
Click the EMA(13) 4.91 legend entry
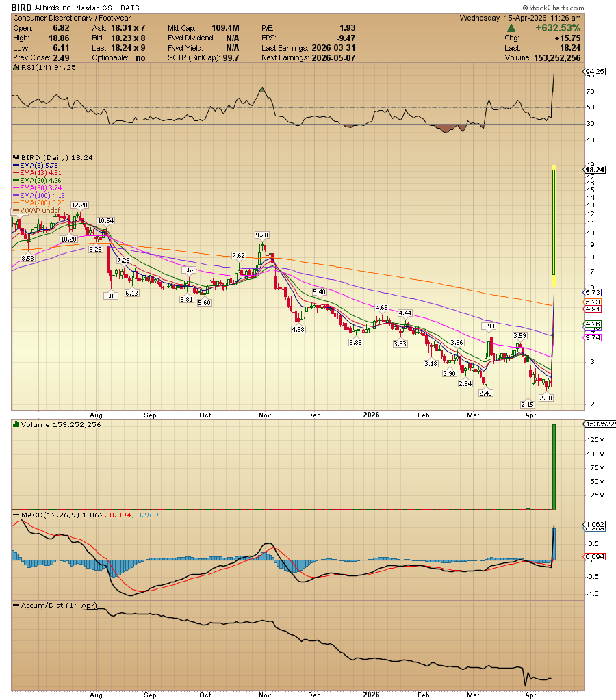pyautogui.click(x=38, y=172)
